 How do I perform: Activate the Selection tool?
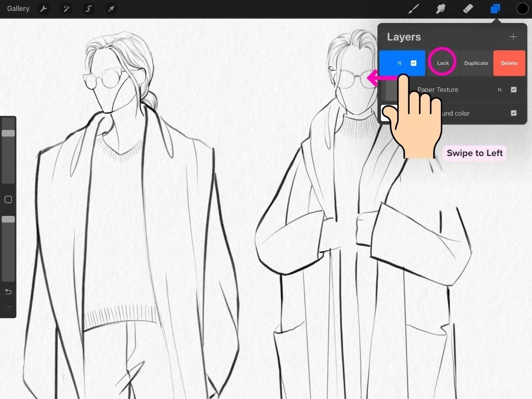(89, 9)
